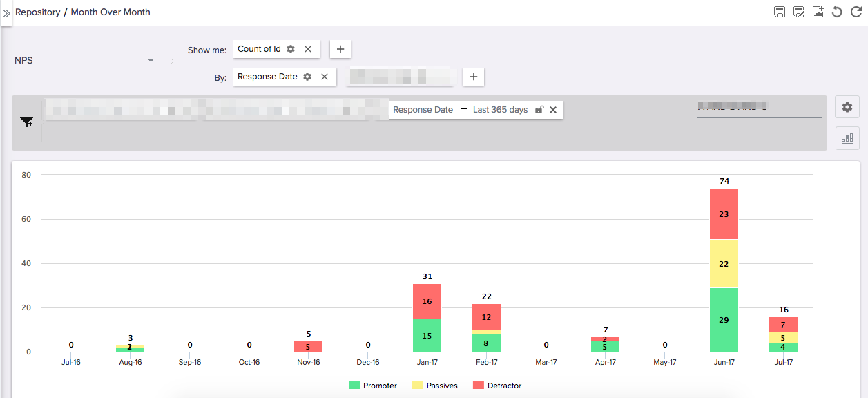Add chart to dashboard icon

coord(818,12)
